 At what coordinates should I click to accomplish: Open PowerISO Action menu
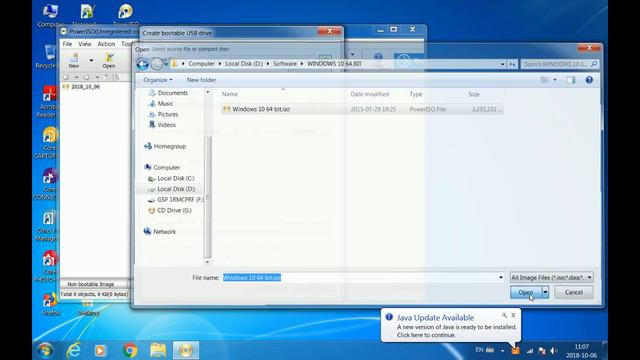tap(106, 44)
